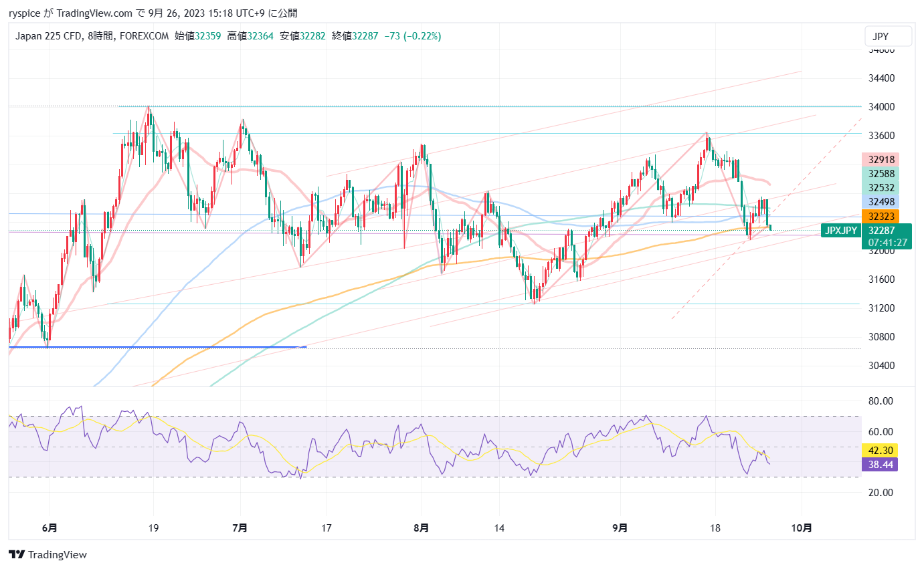
Task: Click the 9月 date label on time axis
Action: [620, 528]
